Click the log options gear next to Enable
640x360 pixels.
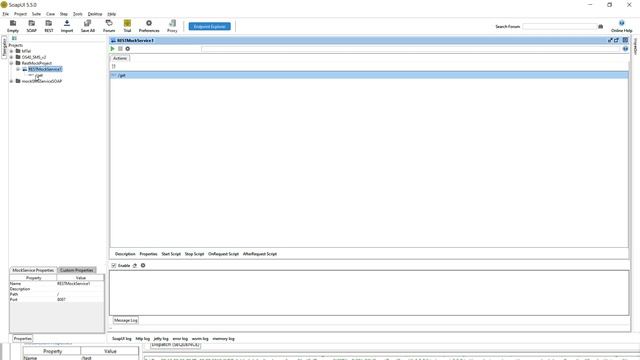point(143,266)
